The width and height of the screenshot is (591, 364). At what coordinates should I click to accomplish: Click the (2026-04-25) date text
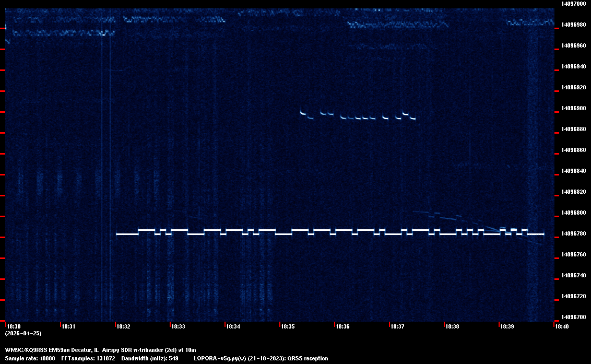pyautogui.click(x=23, y=333)
